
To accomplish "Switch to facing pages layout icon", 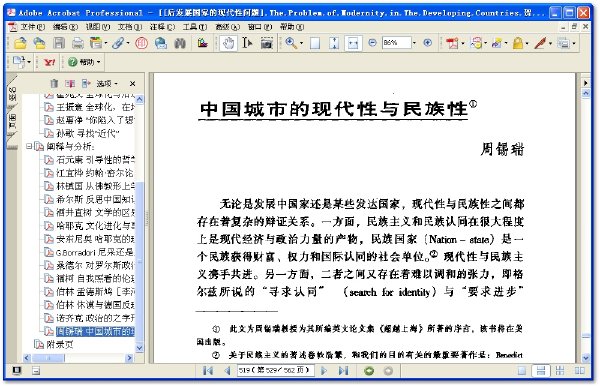I will point(579,371).
